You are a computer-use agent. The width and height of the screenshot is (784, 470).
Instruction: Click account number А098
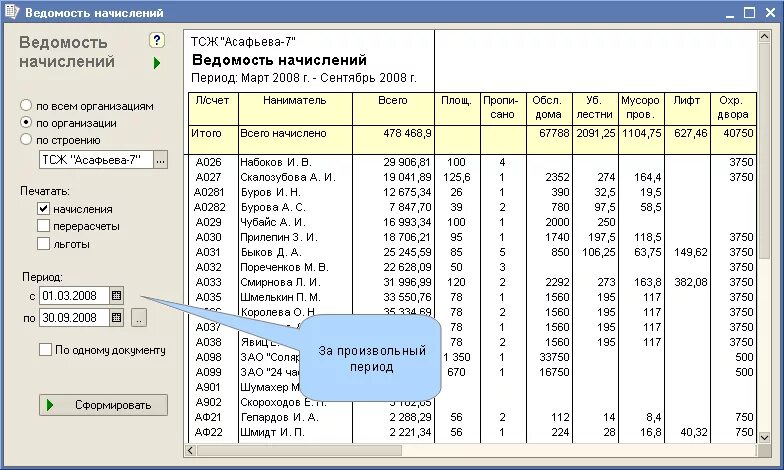[208, 357]
